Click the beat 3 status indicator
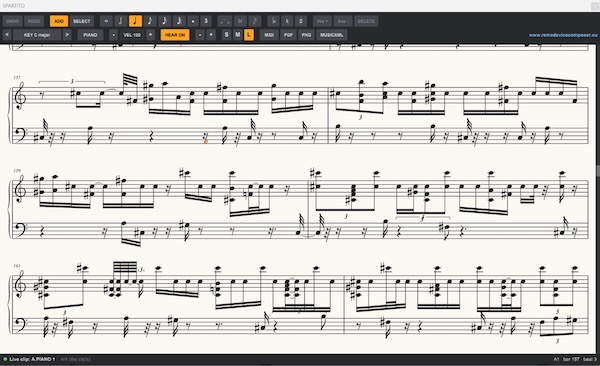 (x=590, y=359)
